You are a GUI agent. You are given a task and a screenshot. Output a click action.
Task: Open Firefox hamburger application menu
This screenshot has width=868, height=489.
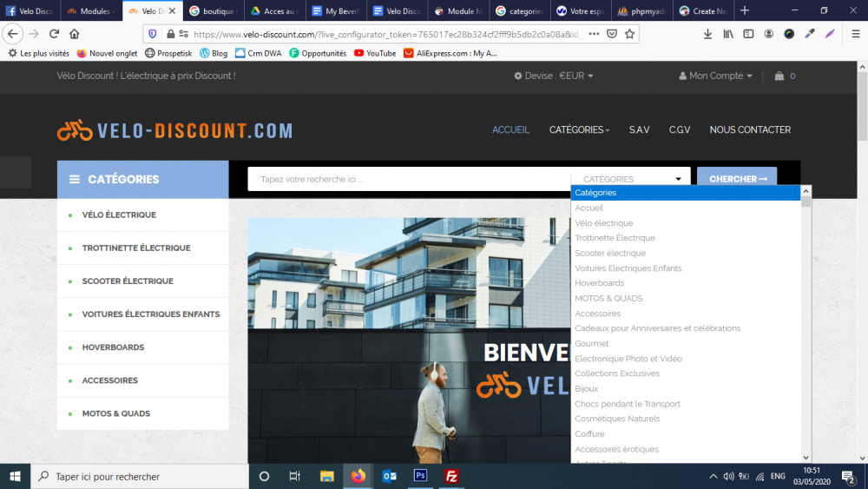click(x=855, y=34)
